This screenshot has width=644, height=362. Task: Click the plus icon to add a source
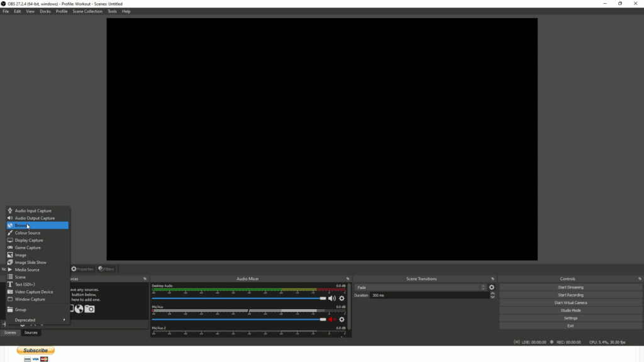click(x=4, y=324)
